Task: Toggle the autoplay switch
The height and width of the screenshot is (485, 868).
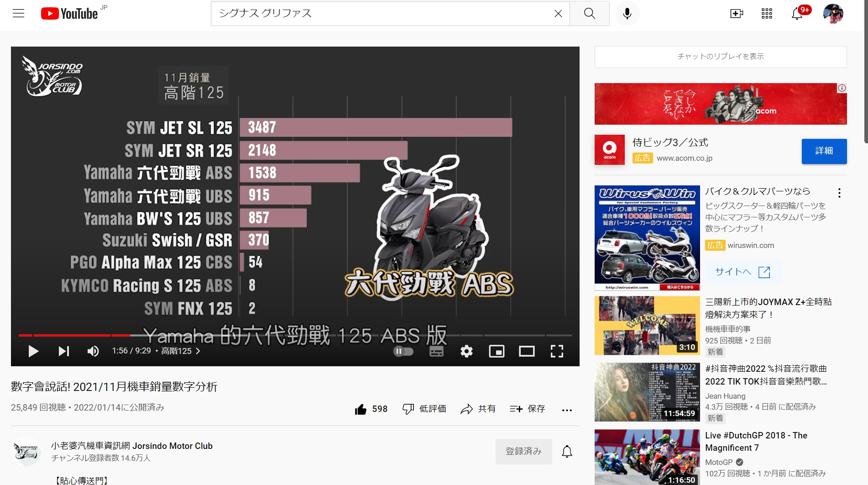Action: tap(403, 351)
